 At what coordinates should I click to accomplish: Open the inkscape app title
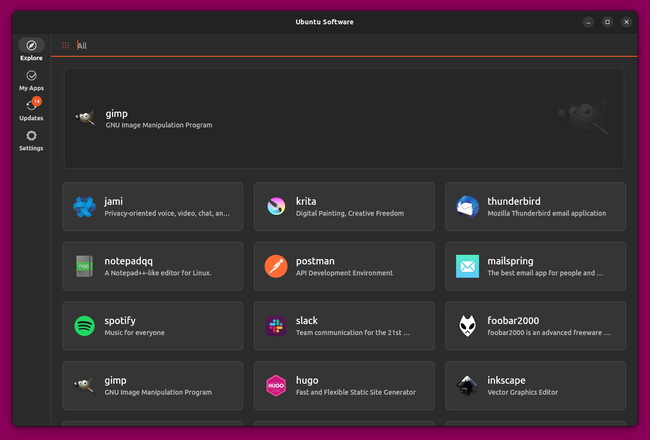tap(506, 381)
